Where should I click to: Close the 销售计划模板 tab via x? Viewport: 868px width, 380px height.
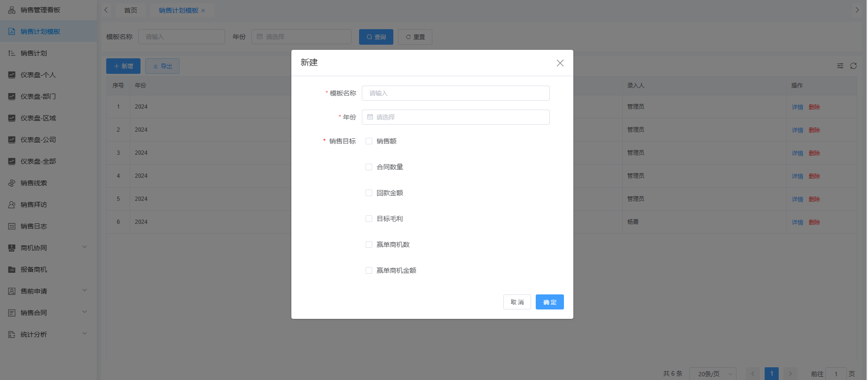[x=203, y=11]
